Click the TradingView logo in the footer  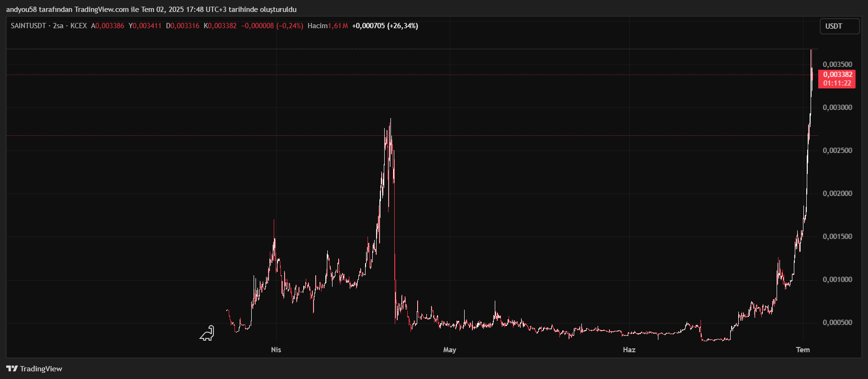[x=34, y=368]
